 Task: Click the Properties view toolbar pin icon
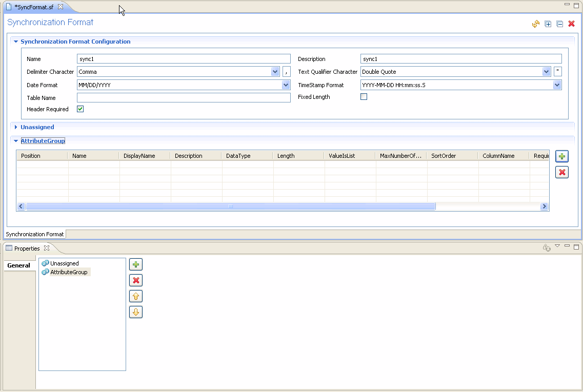point(547,248)
